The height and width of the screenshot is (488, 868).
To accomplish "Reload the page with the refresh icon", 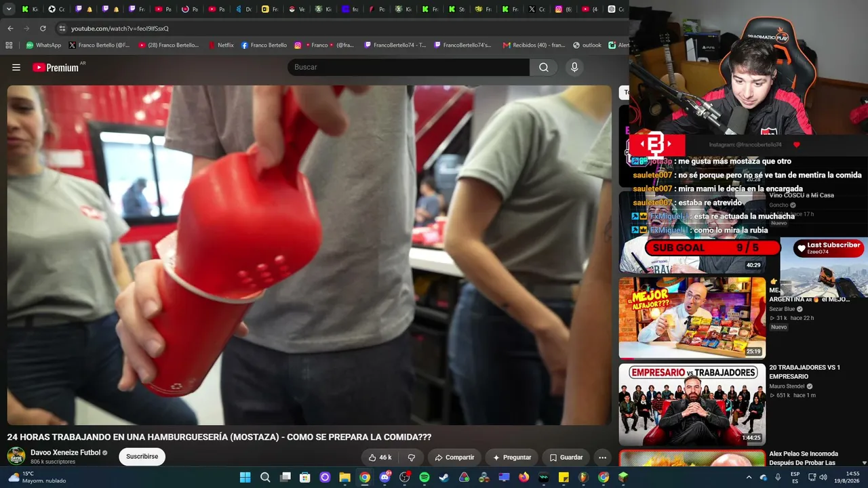I will pyautogui.click(x=43, y=28).
